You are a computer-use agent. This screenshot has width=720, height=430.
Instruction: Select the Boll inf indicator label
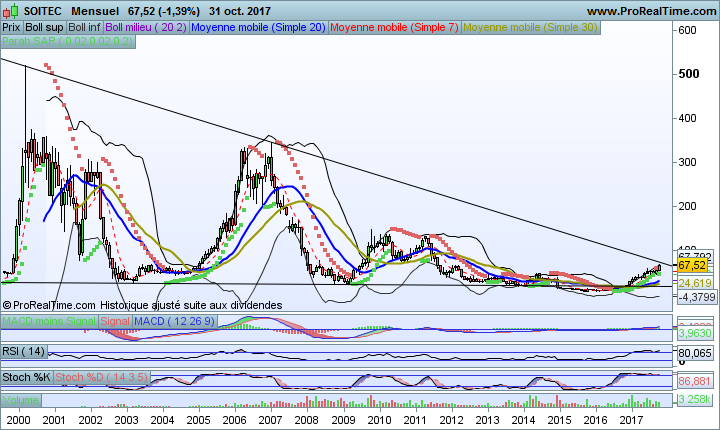pos(84,28)
